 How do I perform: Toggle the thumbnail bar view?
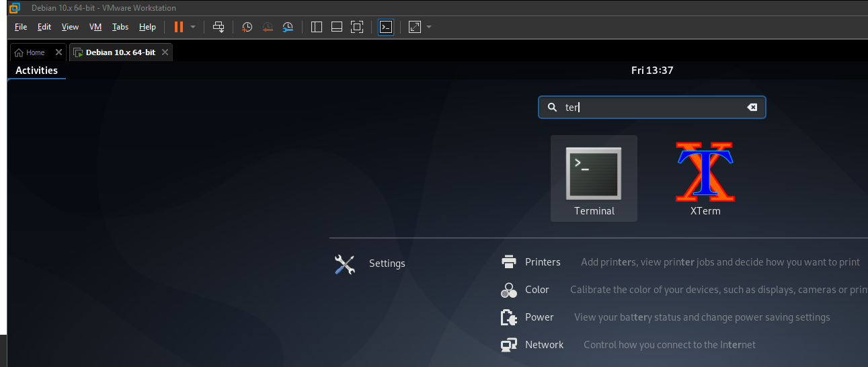click(x=337, y=27)
